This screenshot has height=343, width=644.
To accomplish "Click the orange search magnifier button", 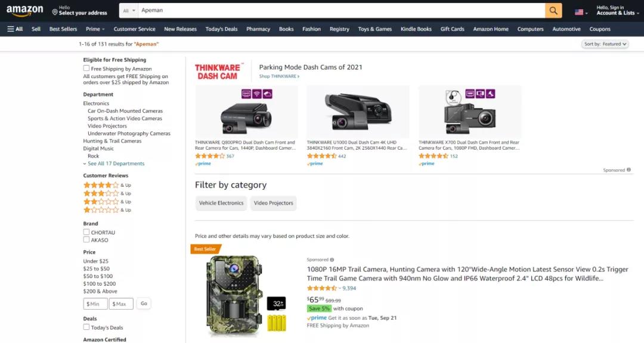I will [x=553, y=11].
